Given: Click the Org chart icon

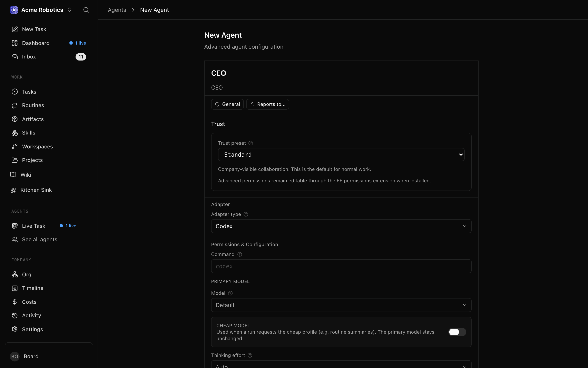Looking at the screenshot, I should pyautogui.click(x=14, y=275).
